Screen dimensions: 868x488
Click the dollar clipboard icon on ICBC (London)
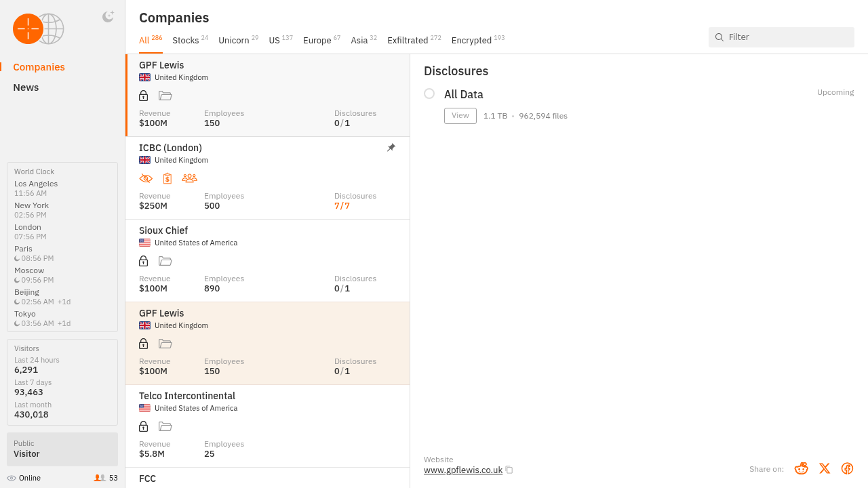pyautogui.click(x=167, y=178)
